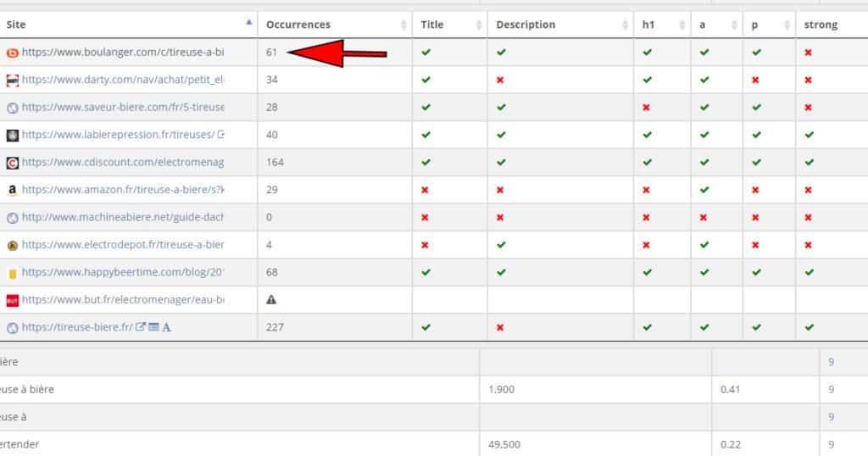Viewport: 868px width, 456px height.
Task: Open the boulanger.com tireuse-a-bi link
Action: (123, 52)
